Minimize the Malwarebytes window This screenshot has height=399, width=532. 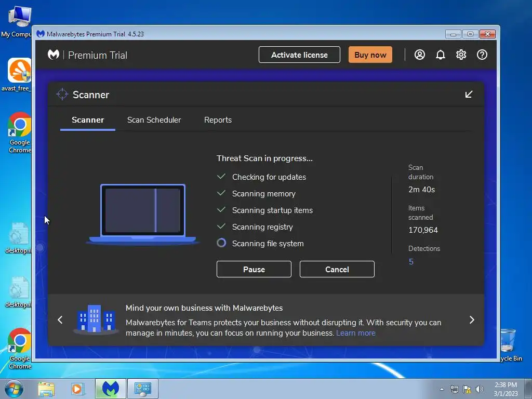click(x=453, y=34)
